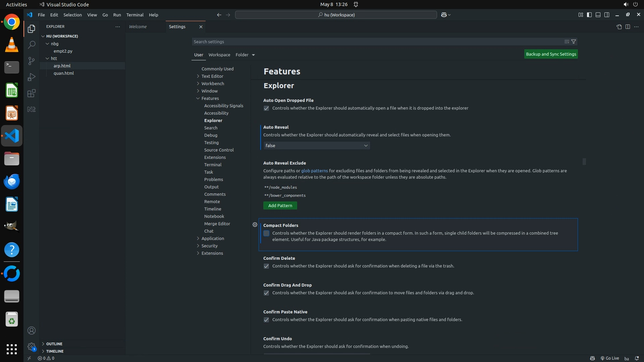
Task: Click Open Settings (JSON) icon in editor toolbar
Action: tap(619, 27)
